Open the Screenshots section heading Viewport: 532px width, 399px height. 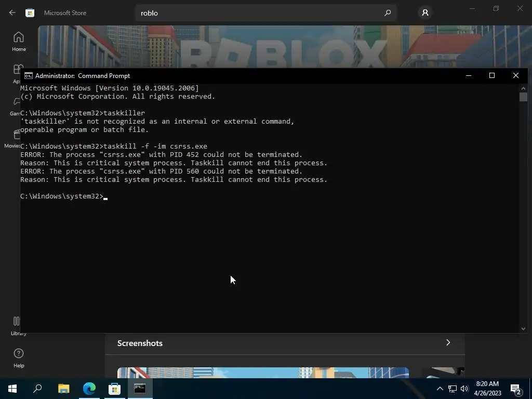pos(140,343)
